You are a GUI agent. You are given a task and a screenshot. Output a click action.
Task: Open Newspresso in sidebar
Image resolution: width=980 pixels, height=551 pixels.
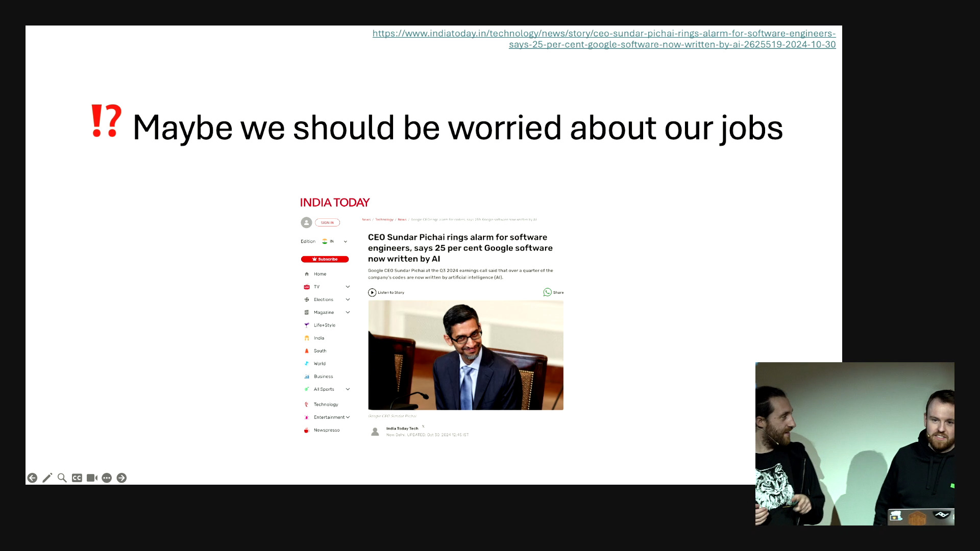327,430
